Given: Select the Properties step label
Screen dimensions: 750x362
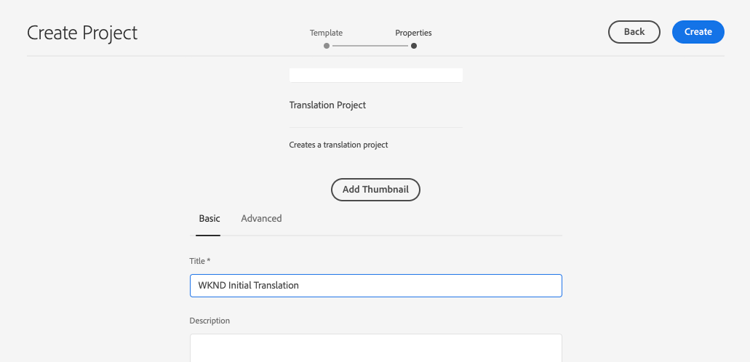Looking at the screenshot, I should click(x=413, y=33).
